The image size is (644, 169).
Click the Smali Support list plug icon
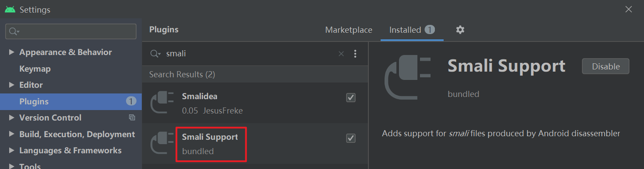click(162, 144)
